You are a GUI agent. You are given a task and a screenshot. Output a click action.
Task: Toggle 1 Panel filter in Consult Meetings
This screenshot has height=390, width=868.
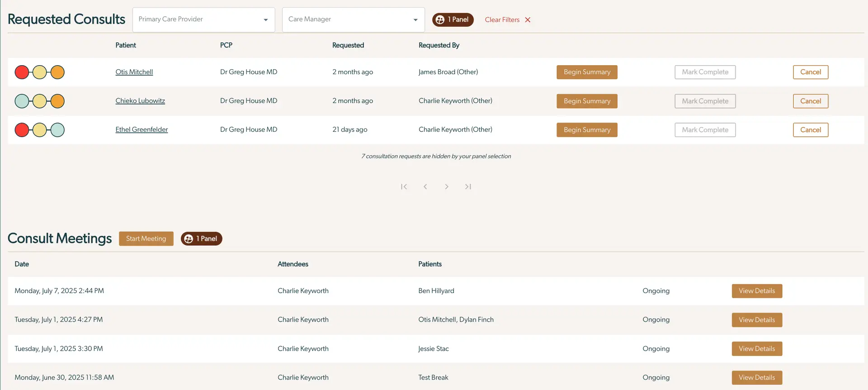[201, 239]
